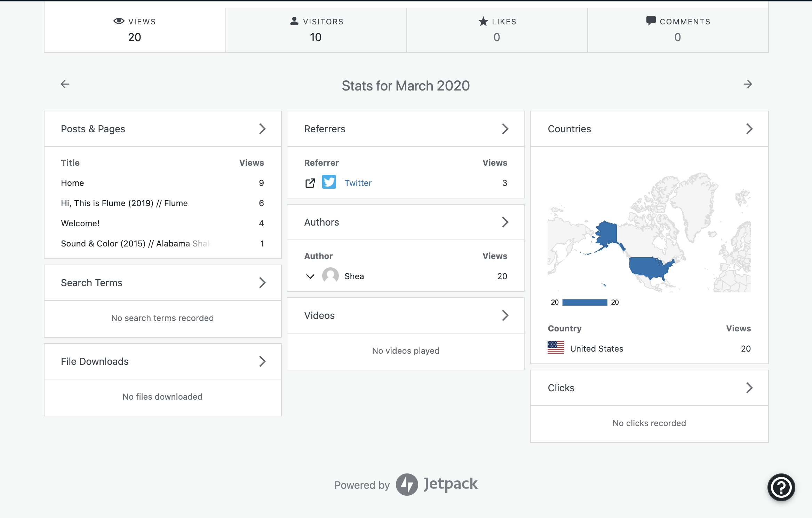
Task: Open the Hi, This is Flume post
Action: (124, 203)
